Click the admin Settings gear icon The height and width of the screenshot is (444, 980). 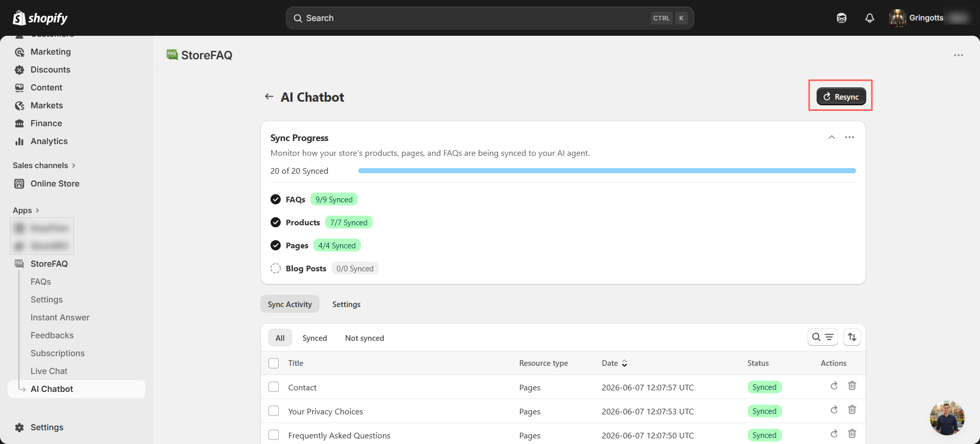click(x=19, y=428)
